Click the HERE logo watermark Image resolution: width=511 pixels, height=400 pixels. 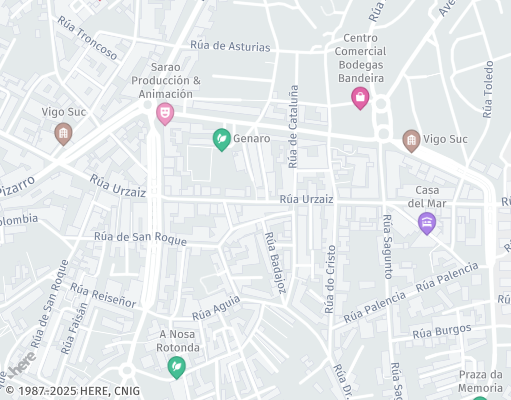[22, 365]
